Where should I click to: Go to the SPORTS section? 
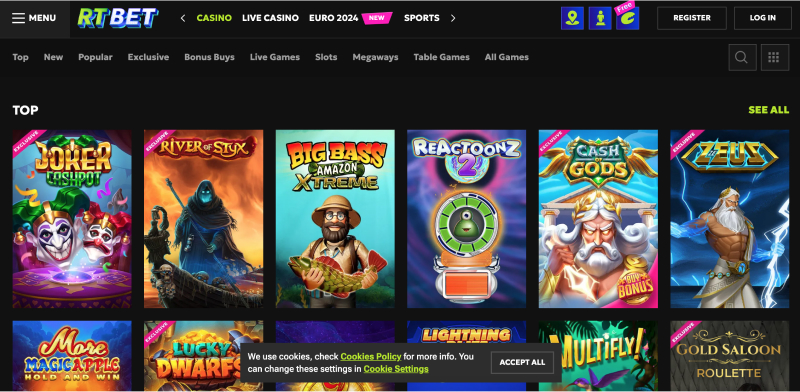tap(421, 18)
